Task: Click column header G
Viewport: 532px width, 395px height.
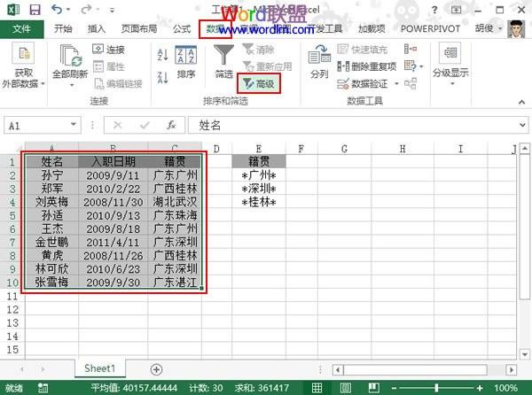Action: [344, 149]
